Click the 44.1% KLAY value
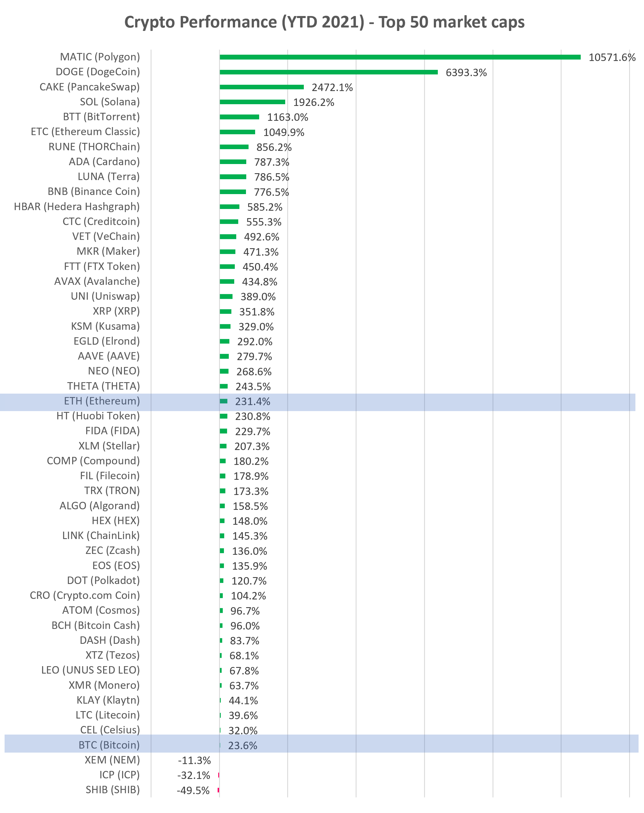Image resolution: width=644 pixels, height=813 pixels. click(243, 700)
